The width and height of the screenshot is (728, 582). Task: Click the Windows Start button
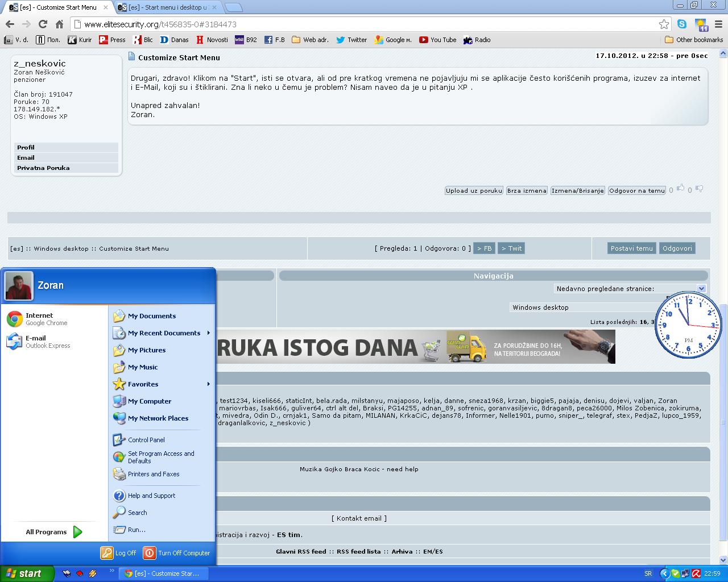coord(27,573)
